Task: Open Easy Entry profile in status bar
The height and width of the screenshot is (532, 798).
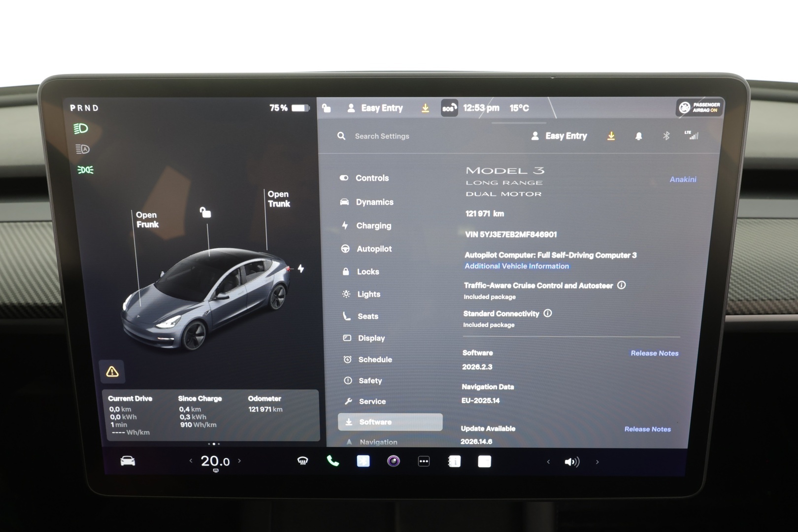Action: pos(375,108)
